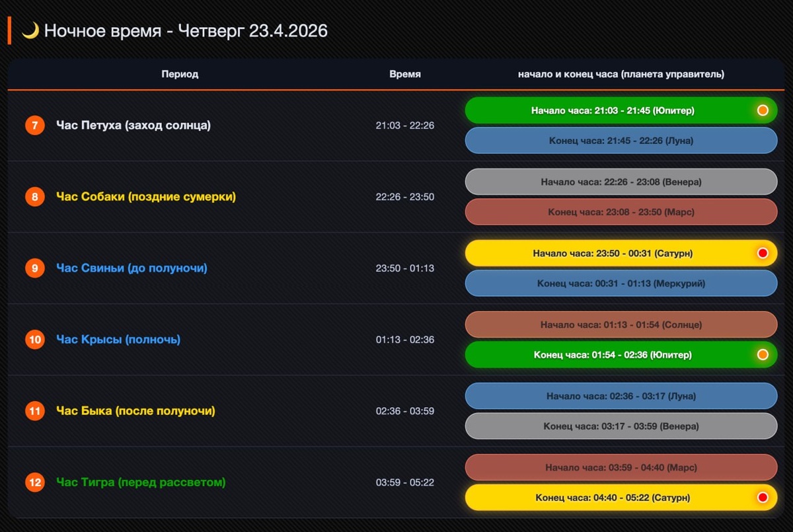The image size is (793, 532).
Task: Click the orange number 7 badge
Action: coord(35,126)
